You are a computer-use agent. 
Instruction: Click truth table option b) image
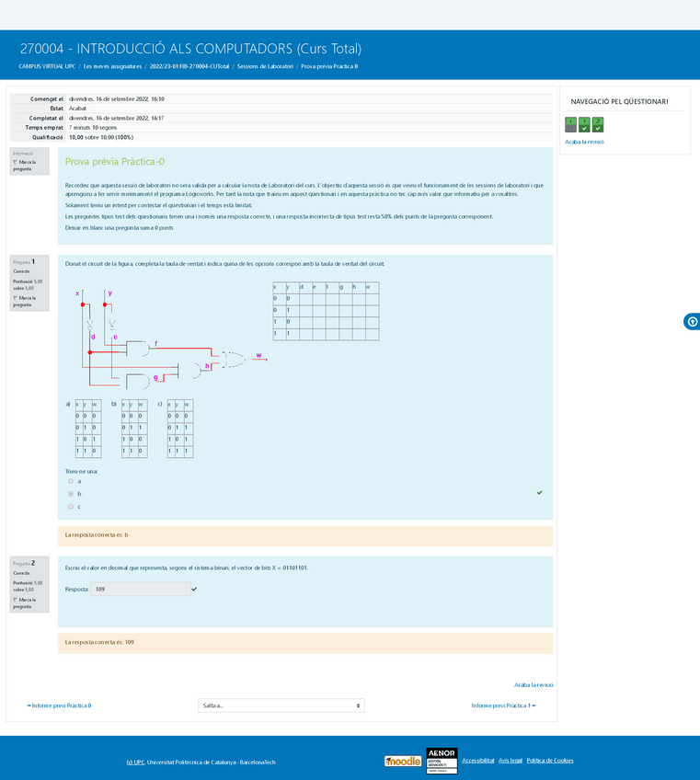134,429
